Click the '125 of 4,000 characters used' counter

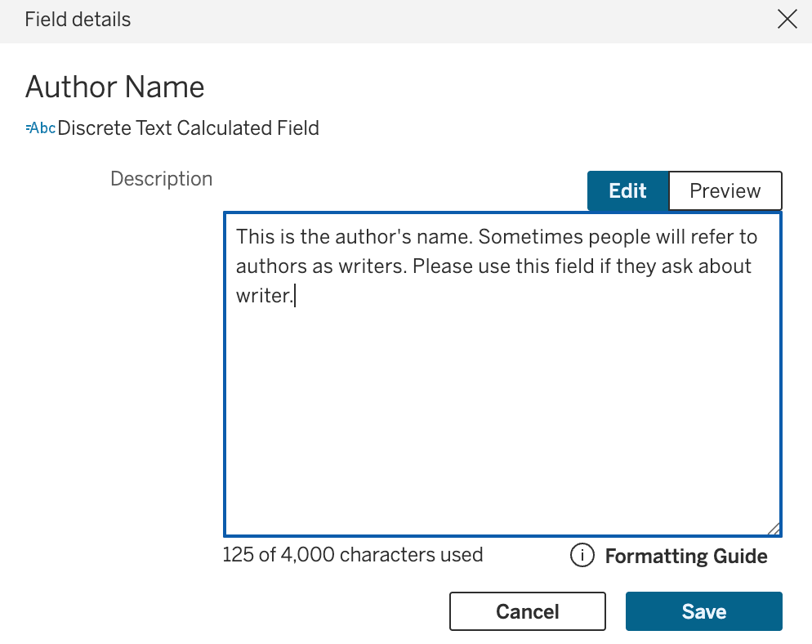[353, 555]
